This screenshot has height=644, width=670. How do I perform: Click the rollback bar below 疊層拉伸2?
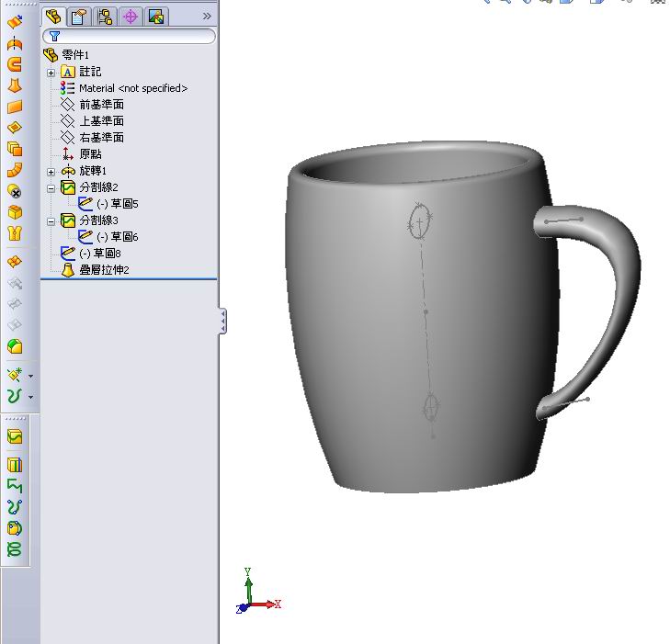[129, 279]
